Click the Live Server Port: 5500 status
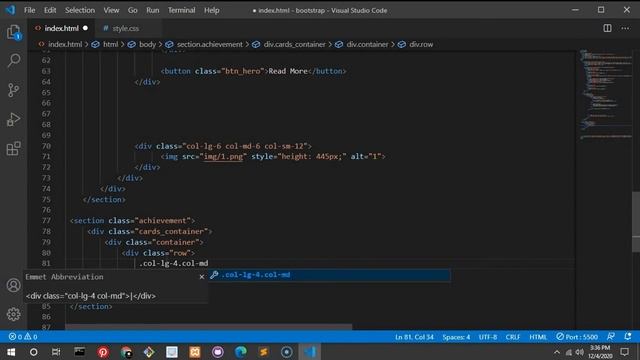Screen dimensions: 640x360 pos(577,337)
